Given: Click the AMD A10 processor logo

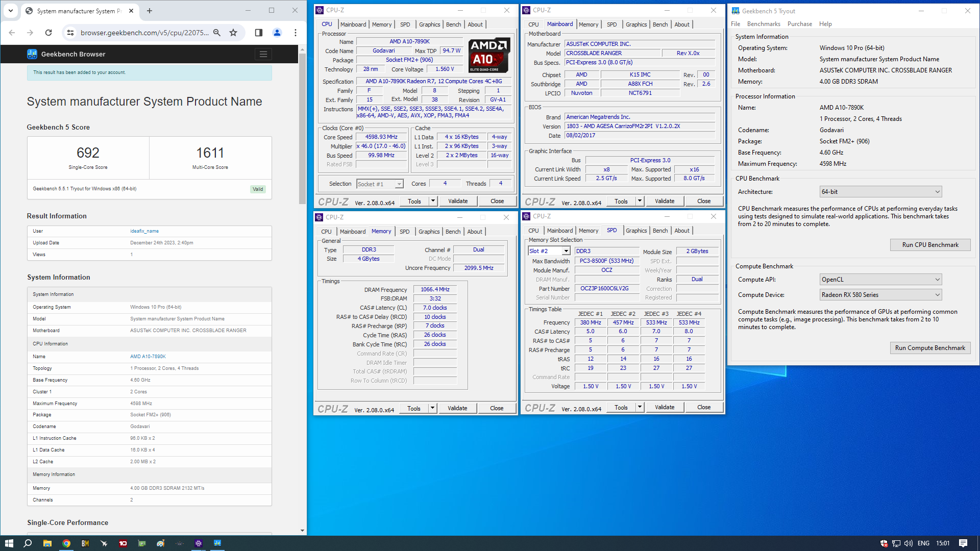Looking at the screenshot, I should [x=489, y=55].
